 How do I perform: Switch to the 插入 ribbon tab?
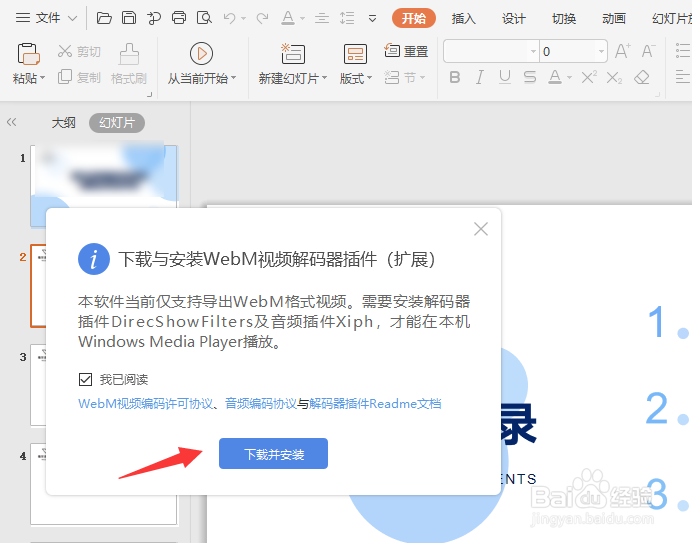point(463,19)
